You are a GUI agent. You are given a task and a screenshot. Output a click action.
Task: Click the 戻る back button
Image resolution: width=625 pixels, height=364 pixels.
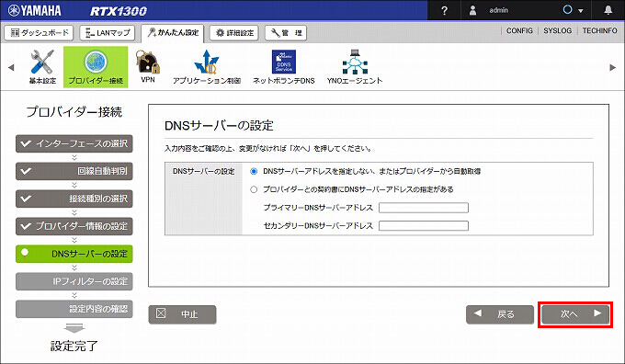(x=500, y=314)
